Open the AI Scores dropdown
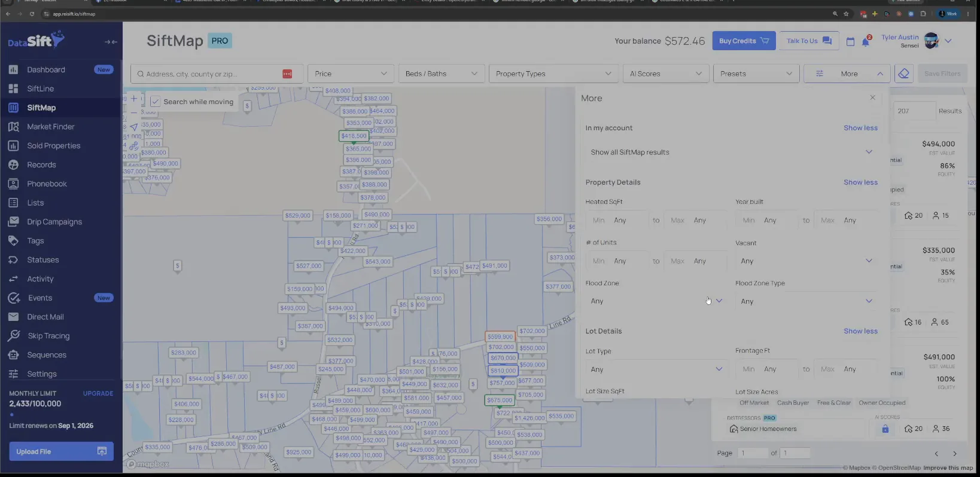The image size is (980, 477). coord(665,74)
